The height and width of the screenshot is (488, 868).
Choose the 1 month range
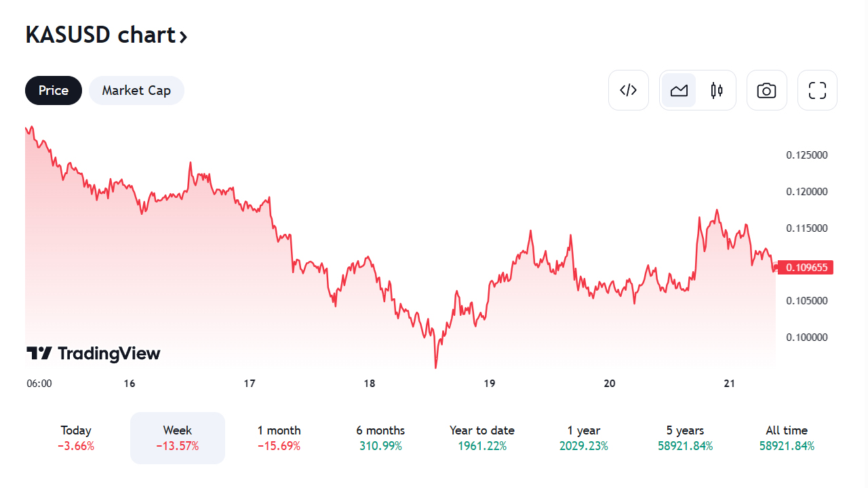279,438
